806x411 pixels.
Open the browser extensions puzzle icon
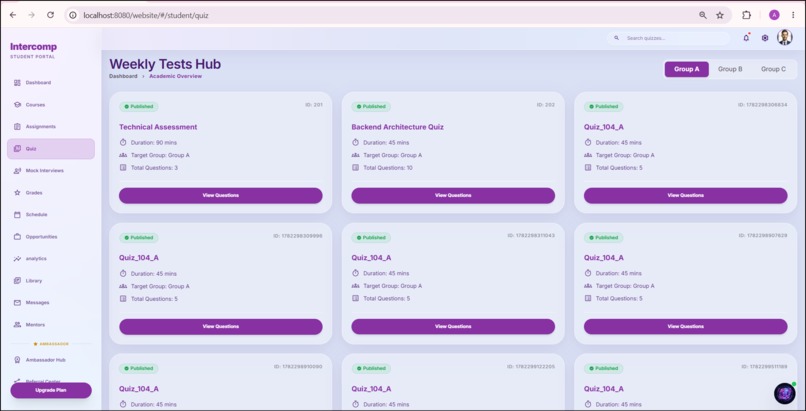coord(746,15)
